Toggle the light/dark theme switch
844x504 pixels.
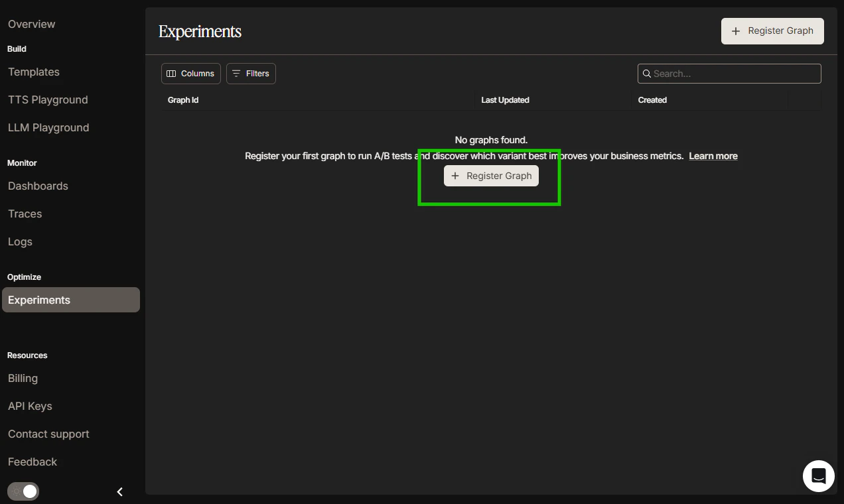23,491
